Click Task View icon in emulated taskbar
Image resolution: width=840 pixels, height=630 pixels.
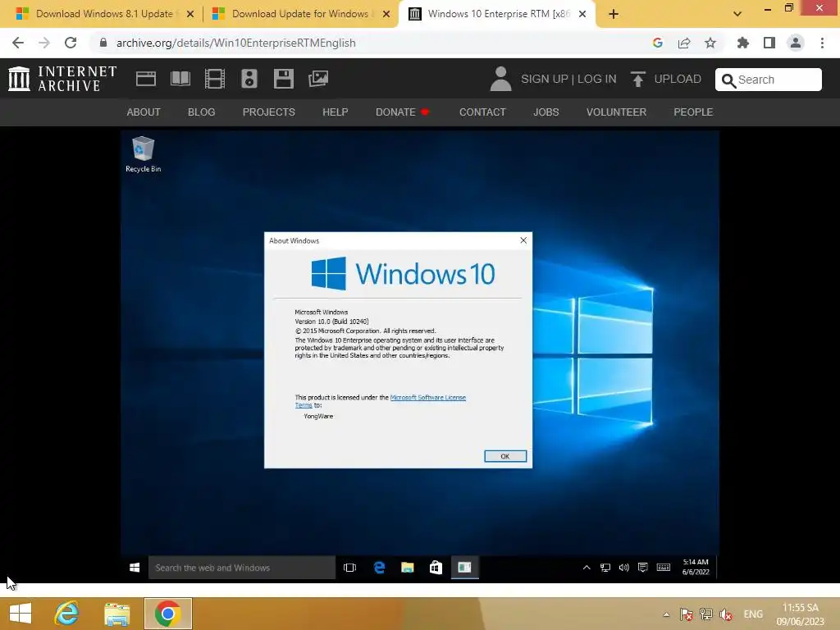tap(349, 568)
